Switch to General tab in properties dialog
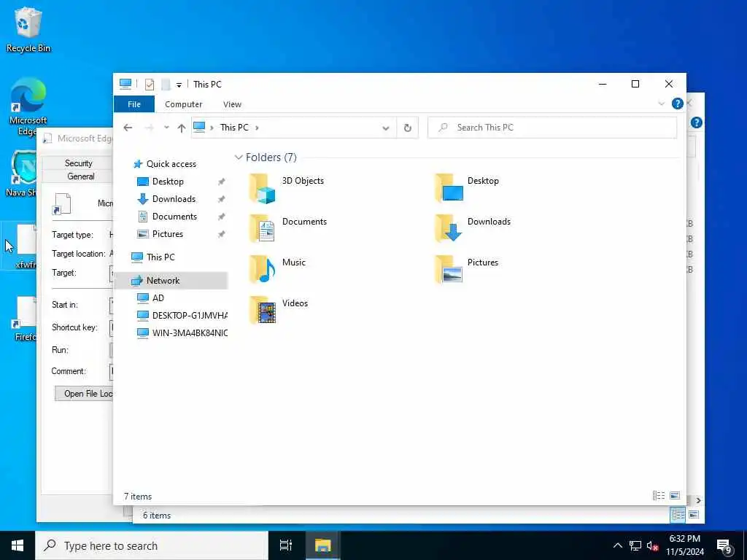 tap(80, 176)
